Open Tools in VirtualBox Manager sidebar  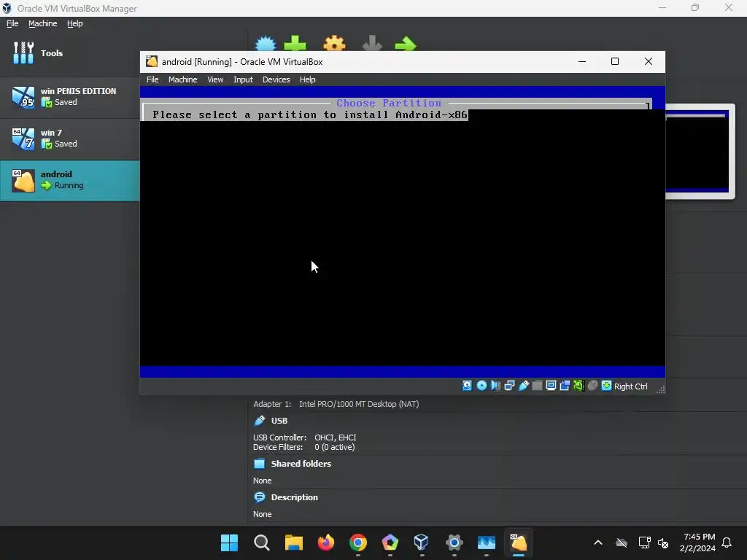(69, 52)
